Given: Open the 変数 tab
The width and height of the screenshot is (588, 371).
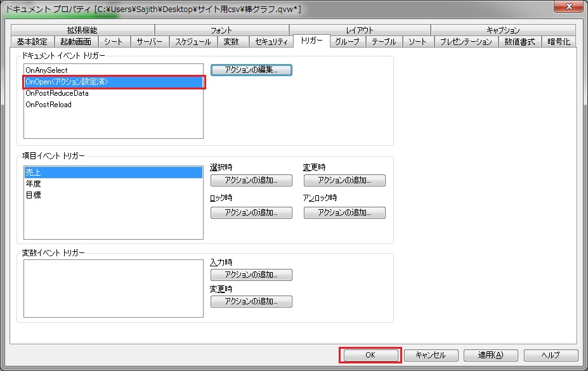Looking at the screenshot, I should (x=232, y=41).
